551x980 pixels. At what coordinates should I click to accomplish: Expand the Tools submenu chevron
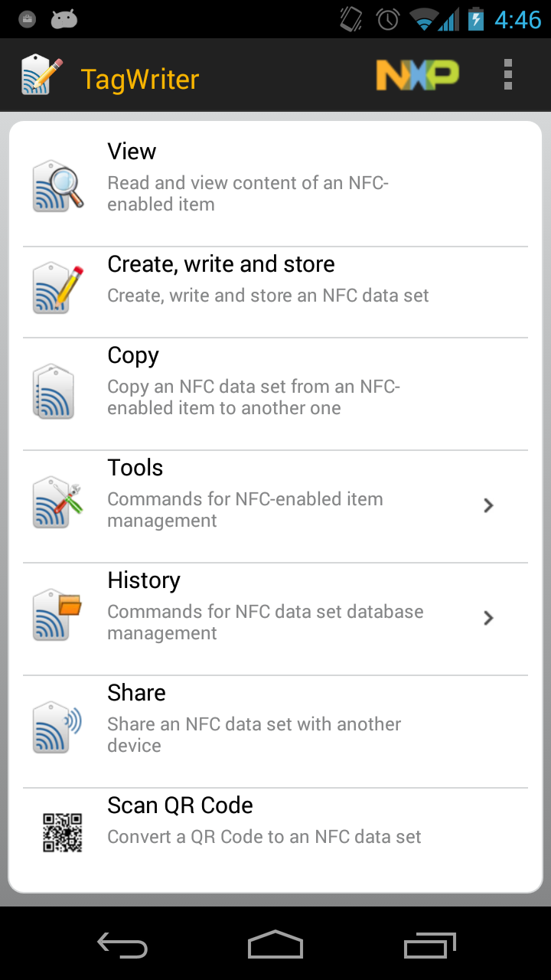point(489,505)
